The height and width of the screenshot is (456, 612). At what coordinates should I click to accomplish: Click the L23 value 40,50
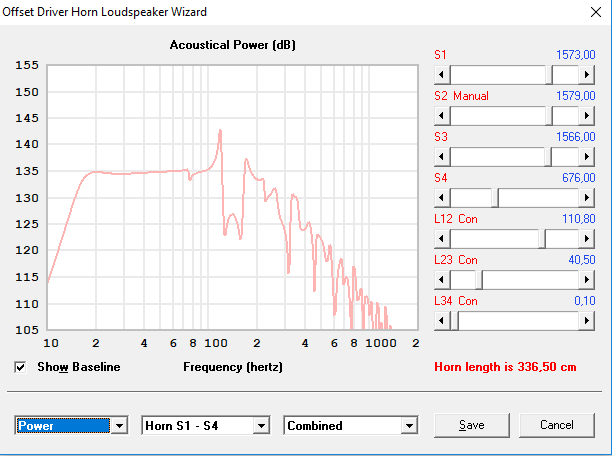[582, 260]
